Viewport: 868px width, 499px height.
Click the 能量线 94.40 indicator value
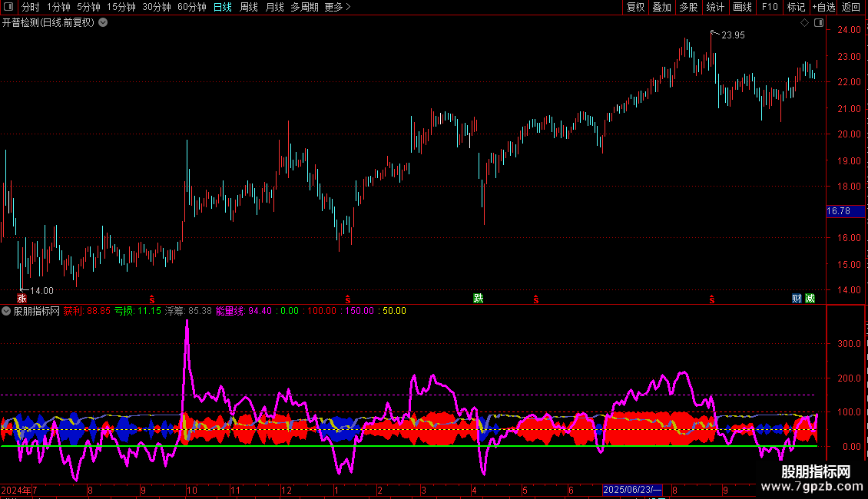[x=244, y=311]
